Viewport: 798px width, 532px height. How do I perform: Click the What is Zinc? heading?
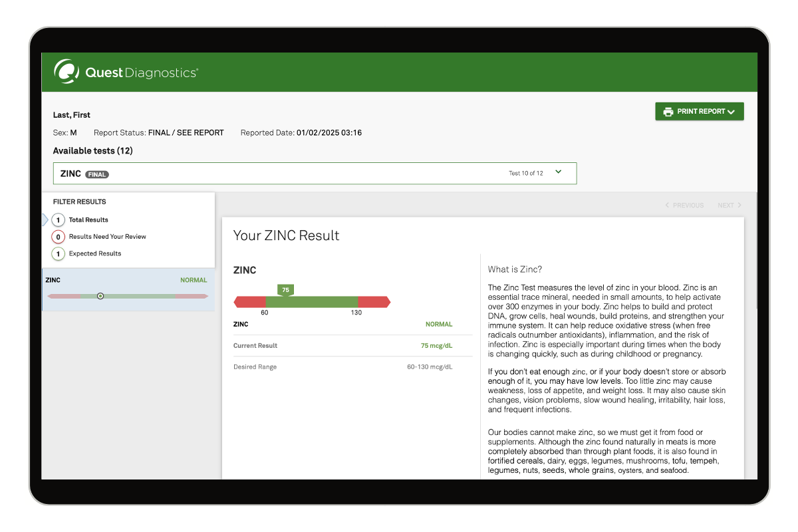click(515, 269)
